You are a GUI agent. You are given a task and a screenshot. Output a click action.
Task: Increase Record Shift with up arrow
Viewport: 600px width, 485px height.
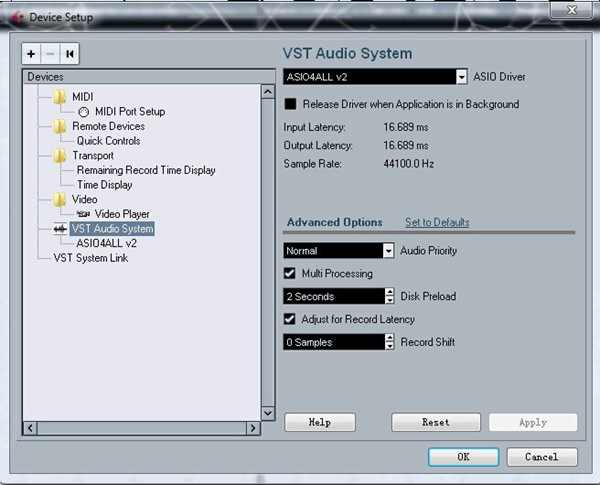pos(389,338)
